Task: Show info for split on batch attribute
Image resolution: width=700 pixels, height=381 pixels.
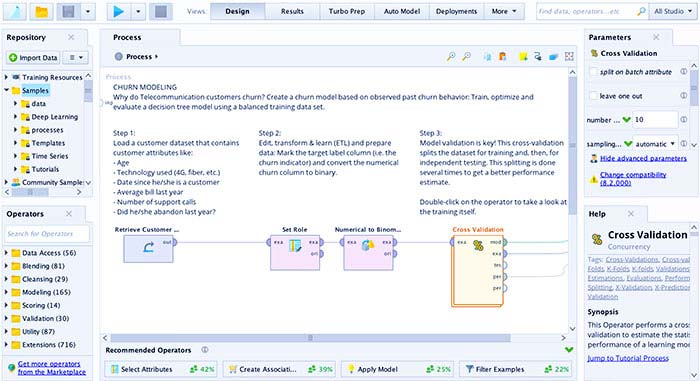Action: [683, 71]
